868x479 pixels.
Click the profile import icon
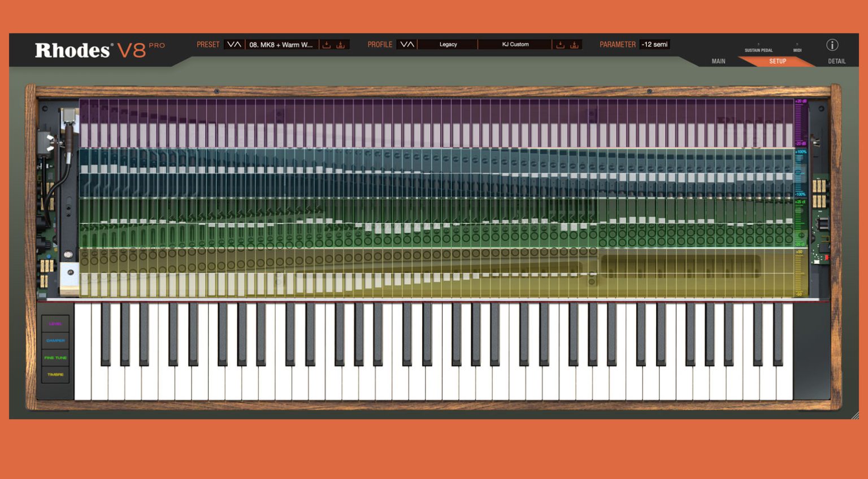[560, 44]
